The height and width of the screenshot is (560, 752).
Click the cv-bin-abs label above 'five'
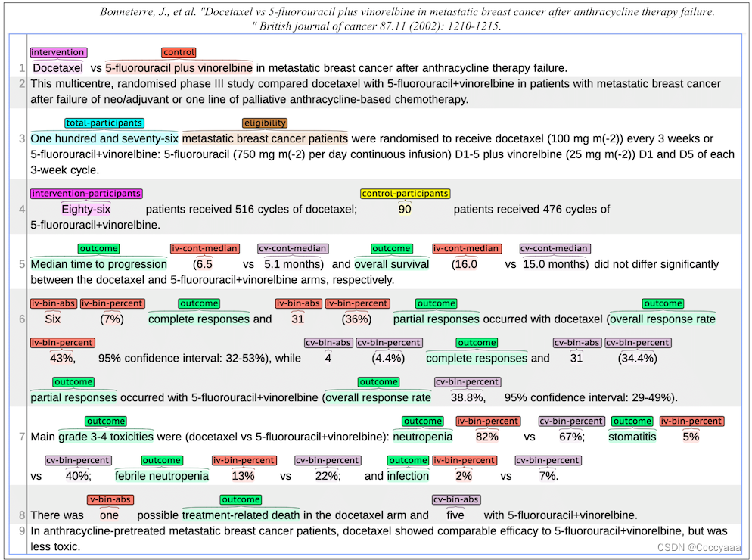point(456,499)
